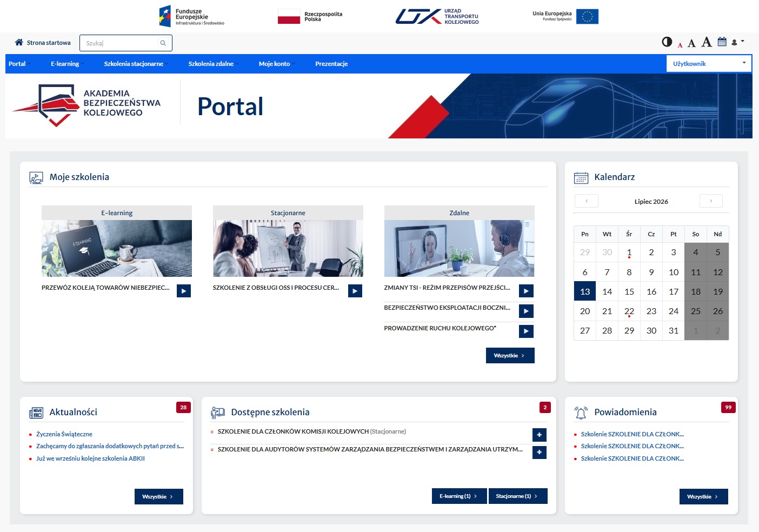
Task: Launch Bezpieczeństwo eksploatacji bocznic play button
Action: [526, 311]
